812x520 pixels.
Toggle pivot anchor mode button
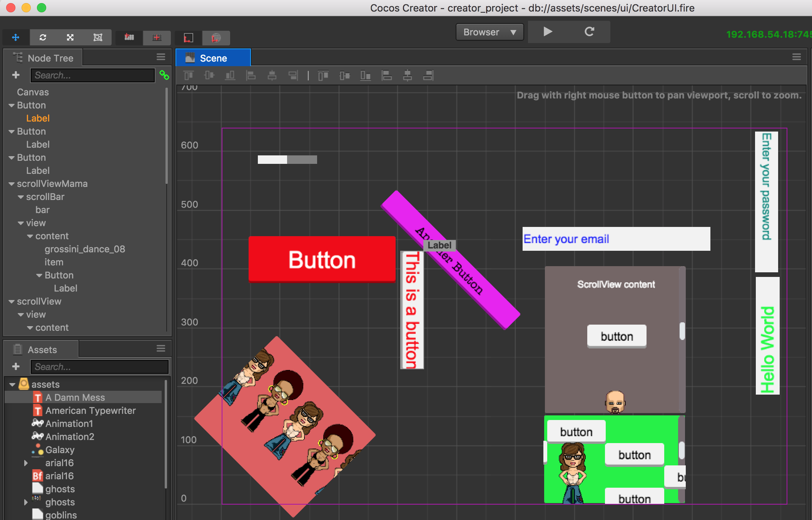click(129, 37)
